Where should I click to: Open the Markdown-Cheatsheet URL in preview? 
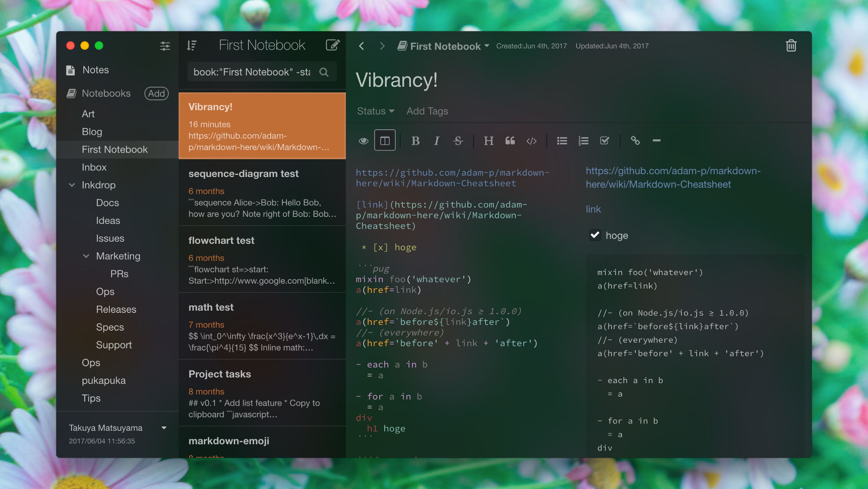pyautogui.click(x=673, y=177)
